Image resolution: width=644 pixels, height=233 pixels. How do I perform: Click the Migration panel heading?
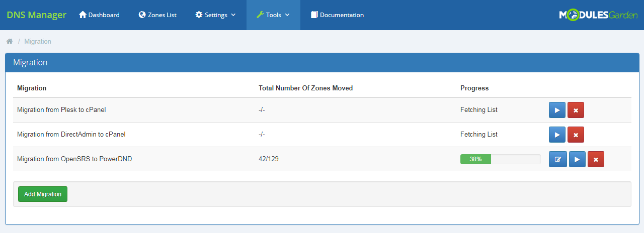tap(30, 63)
